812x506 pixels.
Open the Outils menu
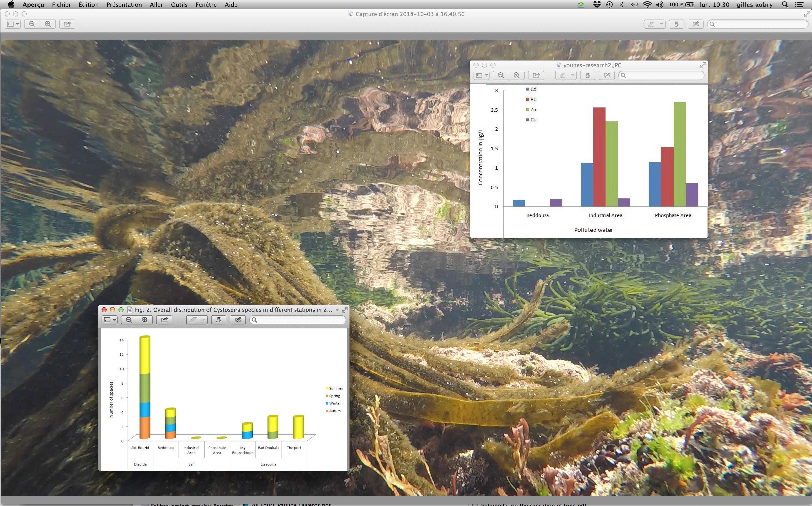click(x=179, y=5)
